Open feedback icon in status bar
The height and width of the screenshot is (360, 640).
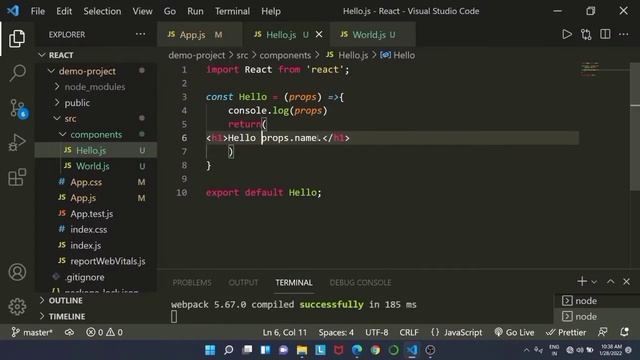tap(603, 332)
